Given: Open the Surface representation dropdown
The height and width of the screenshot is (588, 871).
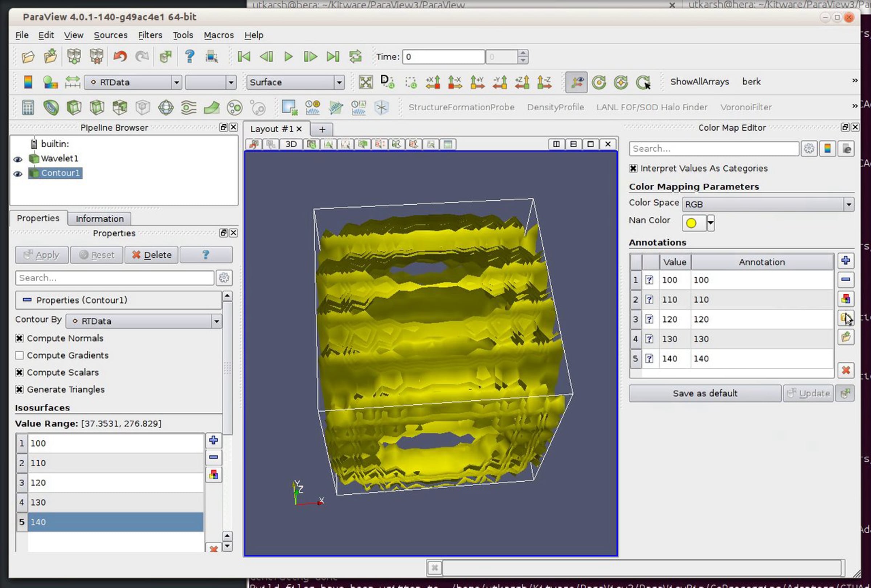Looking at the screenshot, I should tap(295, 82).
